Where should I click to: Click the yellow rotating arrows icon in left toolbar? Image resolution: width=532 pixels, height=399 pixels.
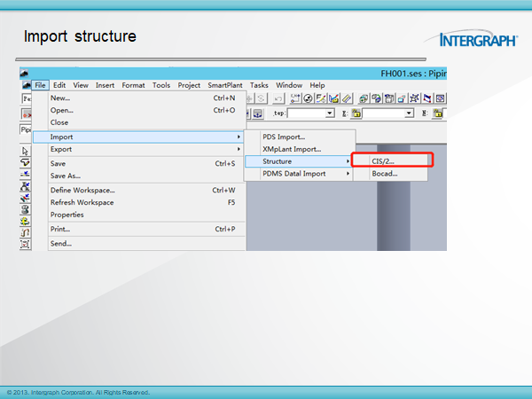25,221
